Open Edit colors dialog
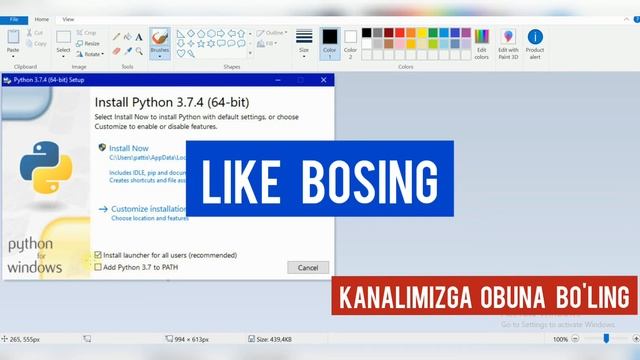Viewport: 640px width, 360px height. tap(482, 44)
